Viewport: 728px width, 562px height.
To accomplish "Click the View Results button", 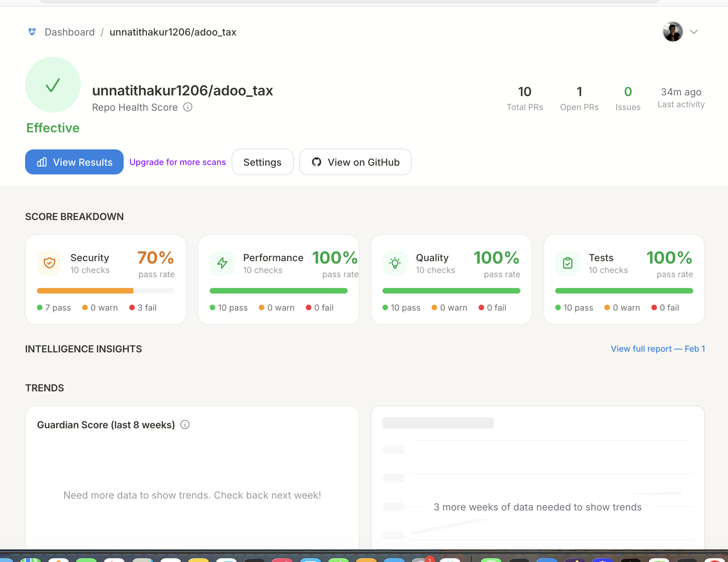I will point(74,162).
